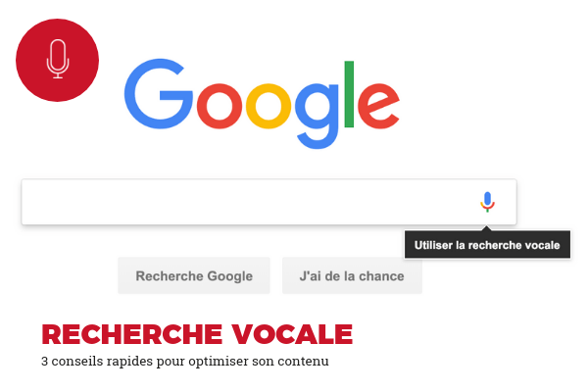Click the yellow o in Google logo
This screenshot has width=588, height=392.
pyautogui.click(x=269, y=106)
